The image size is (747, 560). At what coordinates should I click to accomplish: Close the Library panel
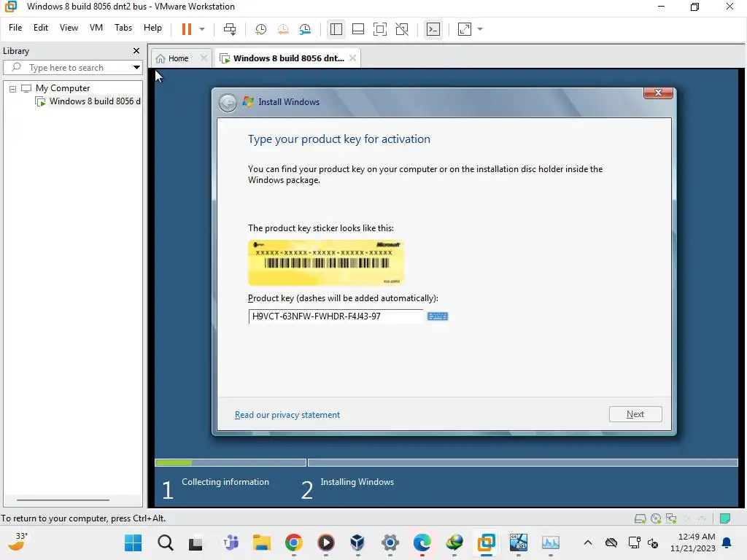click(136, 50)
